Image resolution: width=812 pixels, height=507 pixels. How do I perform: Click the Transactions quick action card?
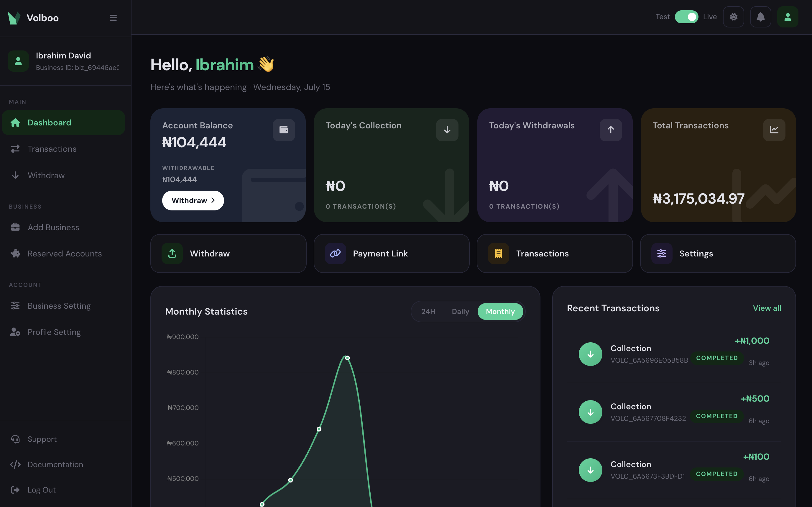555,253
